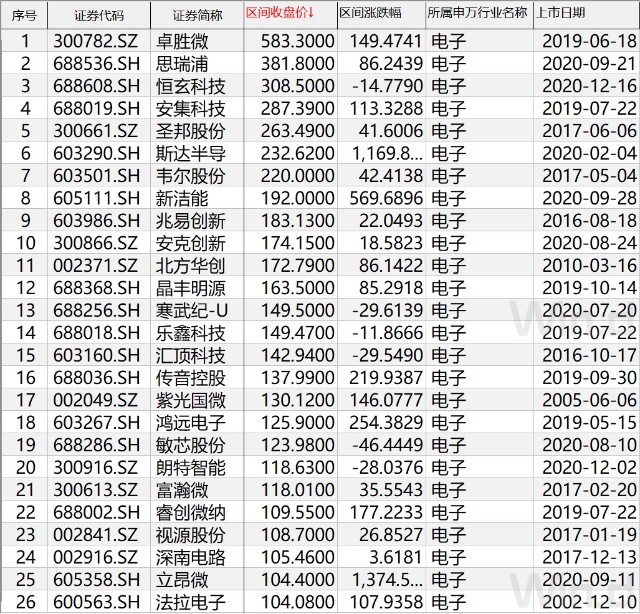Image resolution: width=640 pixels, height=614 pixels.
Task: Select stock name 敏芯股份
Action: (191, 445)
